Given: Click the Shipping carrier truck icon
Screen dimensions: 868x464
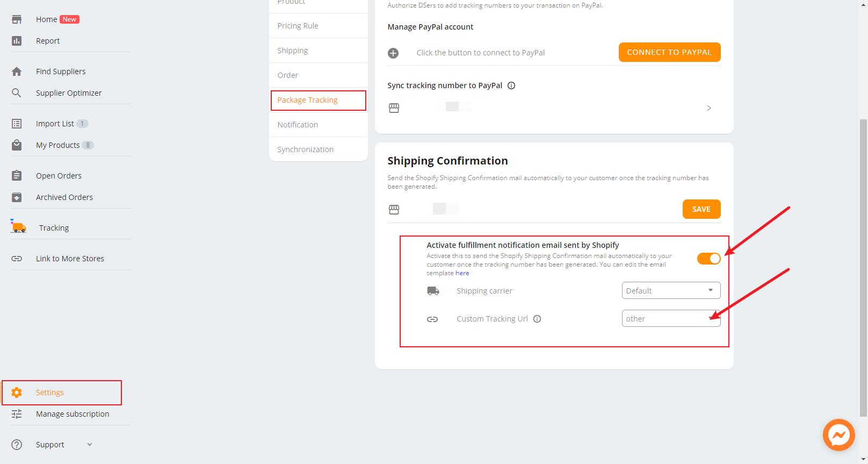Looking at the screenshot, I should point(433,291).
